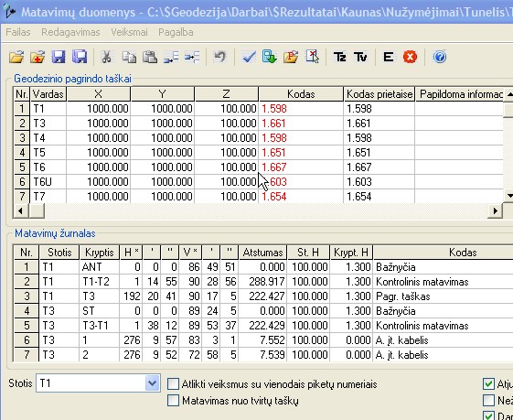Viewport: 513px width, 420px height.
Task: Click the folder icon with red plus
Action: coord(37,58)
